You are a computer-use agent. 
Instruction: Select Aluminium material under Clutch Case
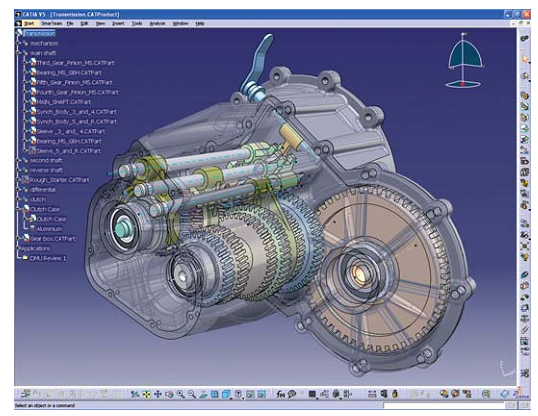coord(49,229)
